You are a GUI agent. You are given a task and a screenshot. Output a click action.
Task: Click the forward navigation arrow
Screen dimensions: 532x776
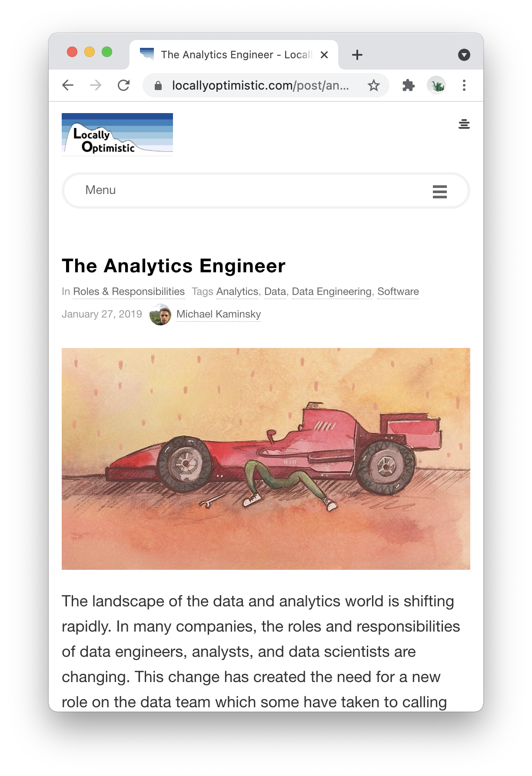point(96,85)
